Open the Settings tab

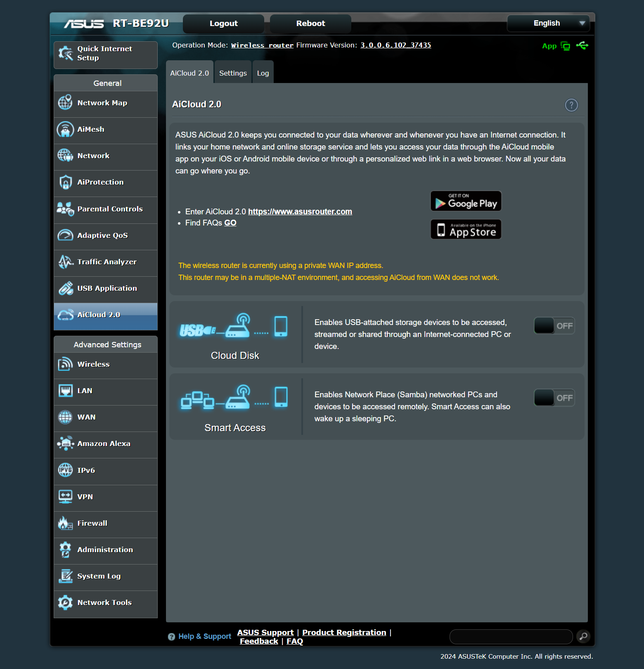pos(233,73)
